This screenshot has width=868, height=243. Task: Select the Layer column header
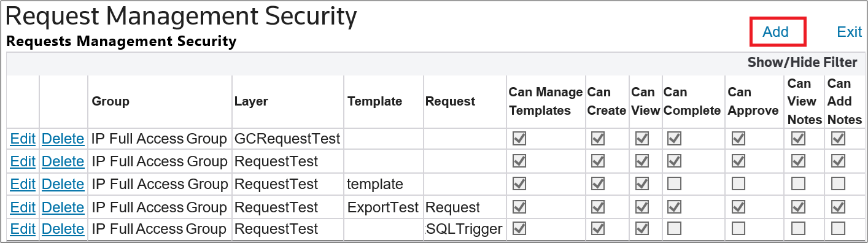click(x=251, y=101)
